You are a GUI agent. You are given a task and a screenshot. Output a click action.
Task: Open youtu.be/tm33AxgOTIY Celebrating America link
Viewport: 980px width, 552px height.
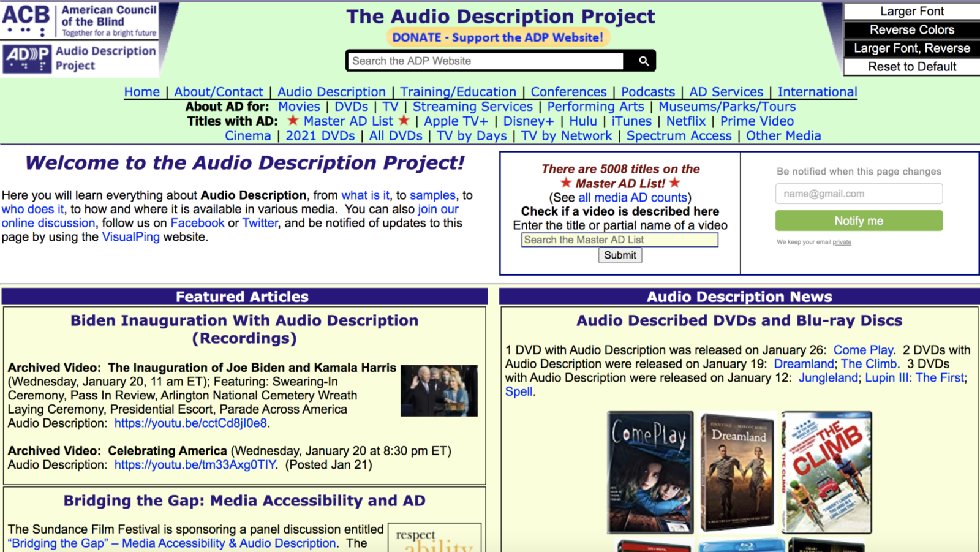pyautogui.click(x=195, y=465)
